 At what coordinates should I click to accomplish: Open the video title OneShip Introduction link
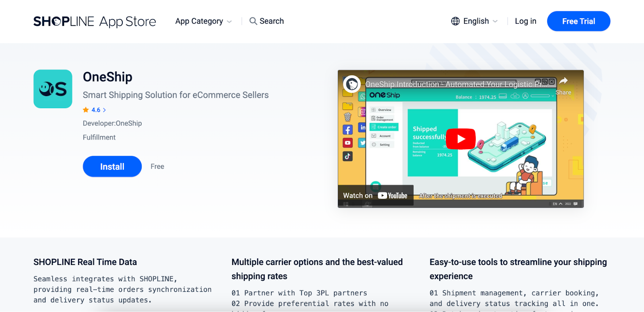pyautogui.click(x=456, y=84)
